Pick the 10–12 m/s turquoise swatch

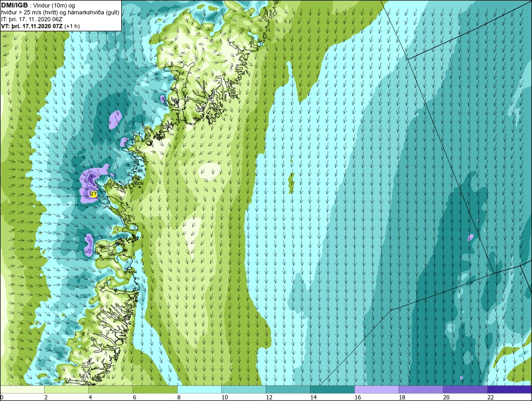244,389
